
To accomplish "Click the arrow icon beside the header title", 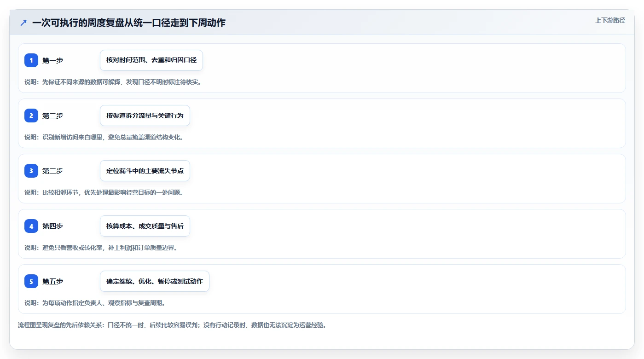I will (23, 23).
